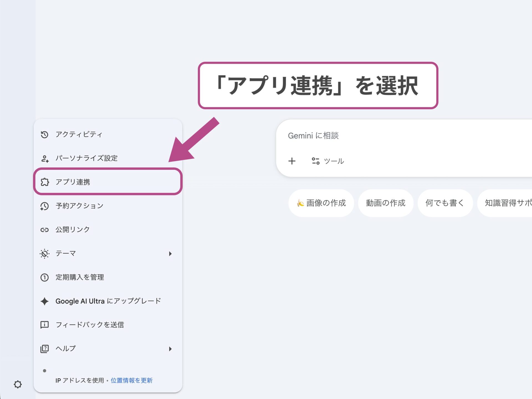Image resolution: width=532 pixels, height=399 pixels.
Task: Click the アプリ連携 puzzle-piece icon
Action: coord(45,182)
